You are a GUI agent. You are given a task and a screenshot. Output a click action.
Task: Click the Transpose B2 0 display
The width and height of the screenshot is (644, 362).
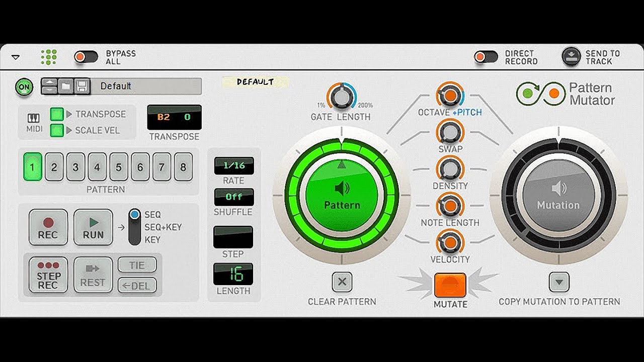(174, 118)
